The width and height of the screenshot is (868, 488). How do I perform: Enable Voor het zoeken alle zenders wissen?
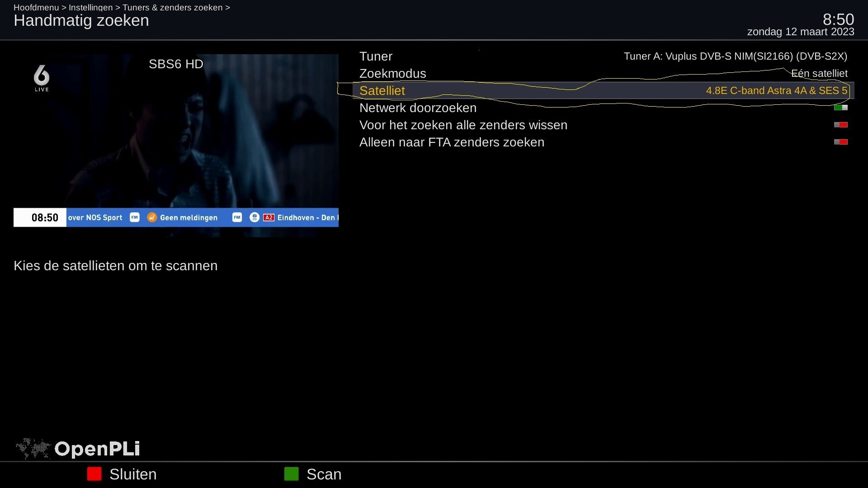pos(840,125)
